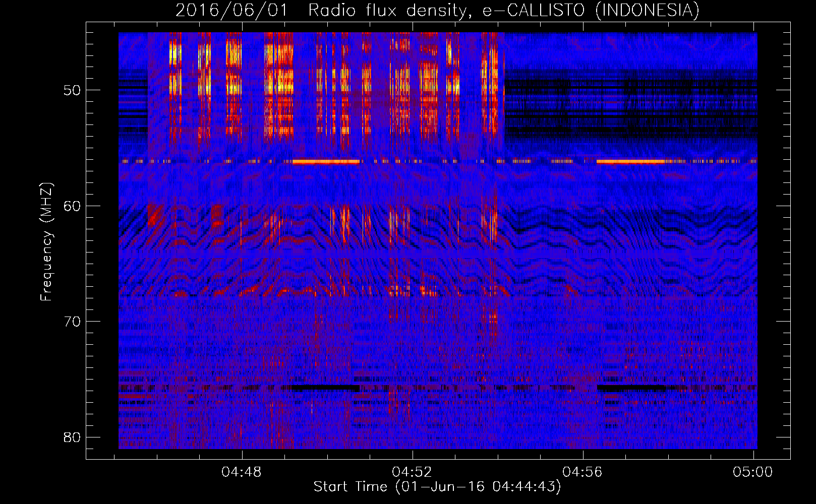The width and height of the screenshot is (816, 504).
Task: Click the 04:48 time tick label
Action: (242, 472)
